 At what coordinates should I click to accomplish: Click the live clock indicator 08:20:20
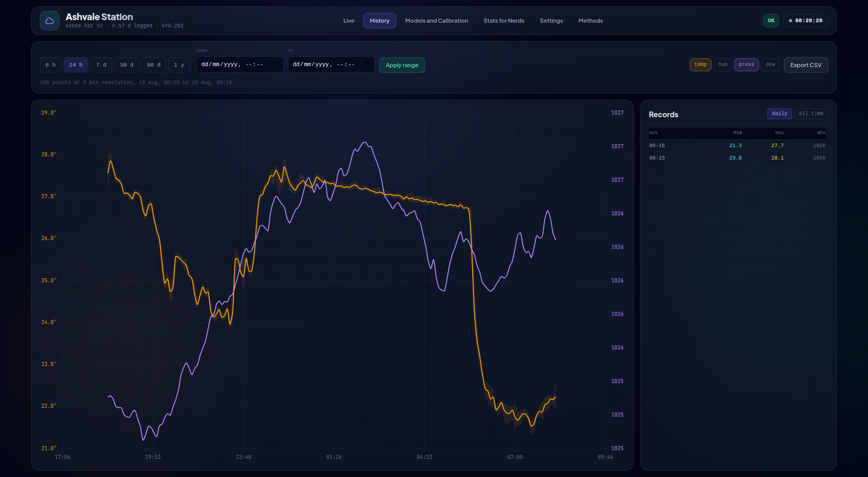805,21
